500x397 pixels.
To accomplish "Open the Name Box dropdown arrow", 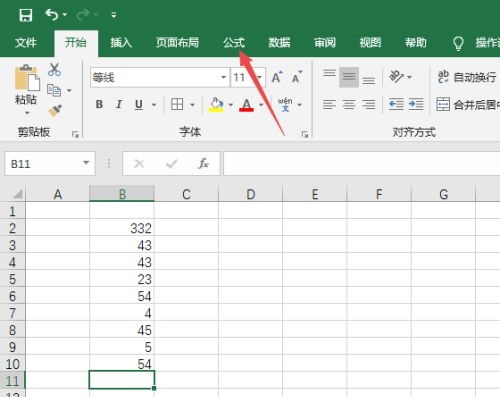I will [86, 163].
